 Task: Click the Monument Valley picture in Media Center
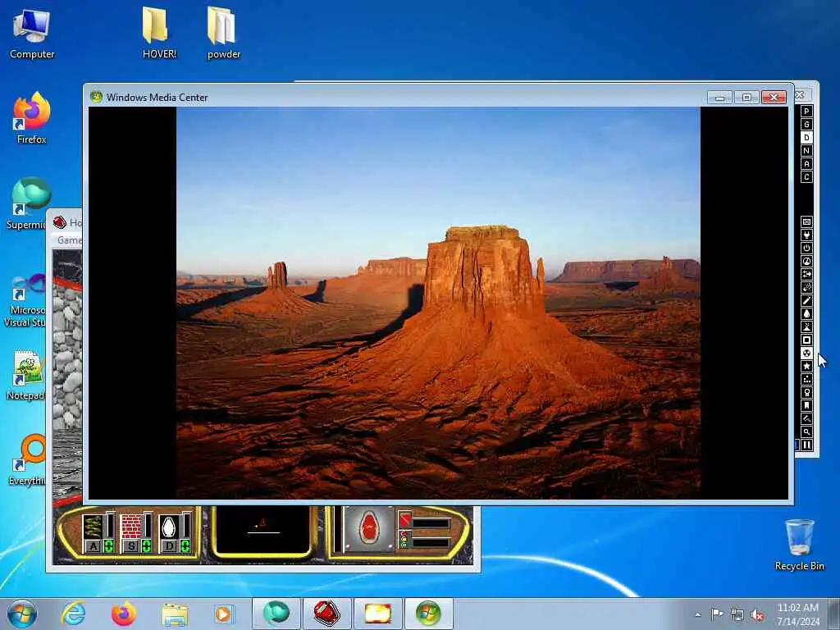tap(438, 303)
